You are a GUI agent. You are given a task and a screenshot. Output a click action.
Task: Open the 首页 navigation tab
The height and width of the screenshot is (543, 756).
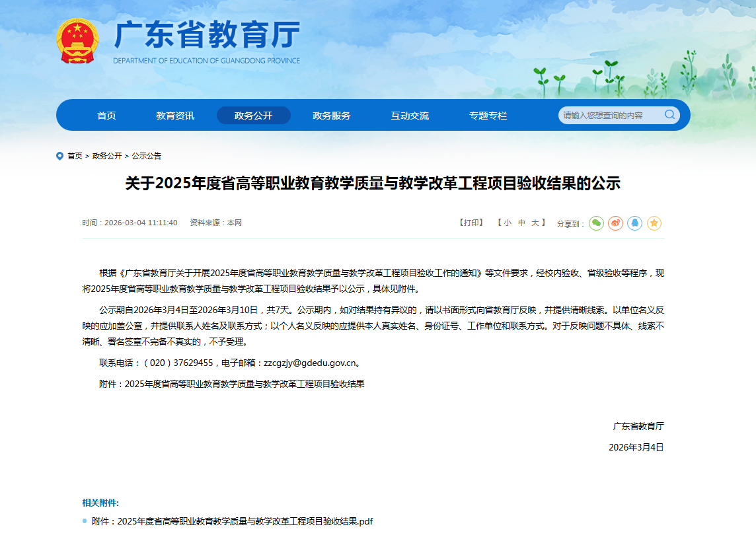[106, 116]
